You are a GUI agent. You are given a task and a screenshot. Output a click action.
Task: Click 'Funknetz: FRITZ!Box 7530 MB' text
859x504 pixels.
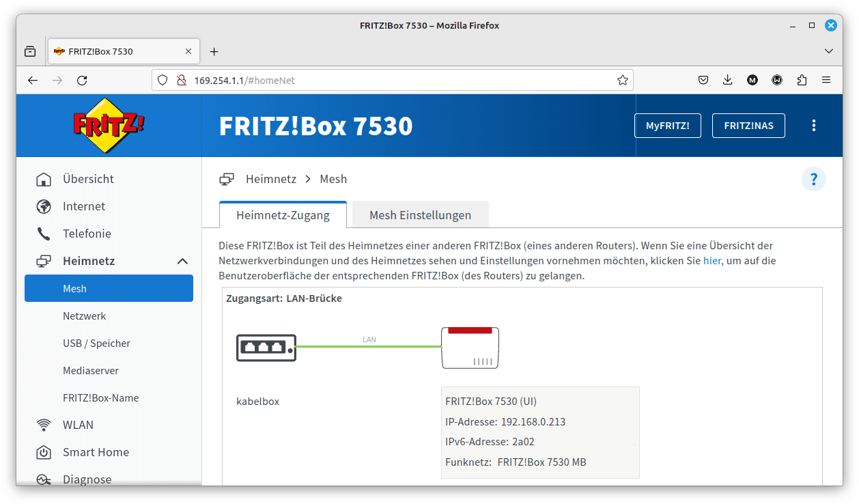[516, 462]
